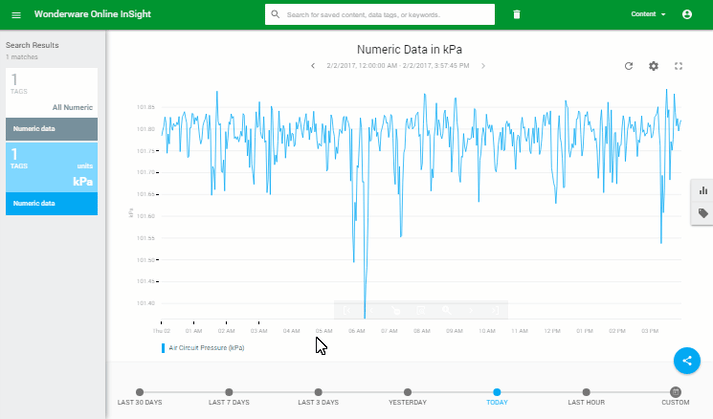
Task: Click the trash delete icon
Action: pos(517,15)
